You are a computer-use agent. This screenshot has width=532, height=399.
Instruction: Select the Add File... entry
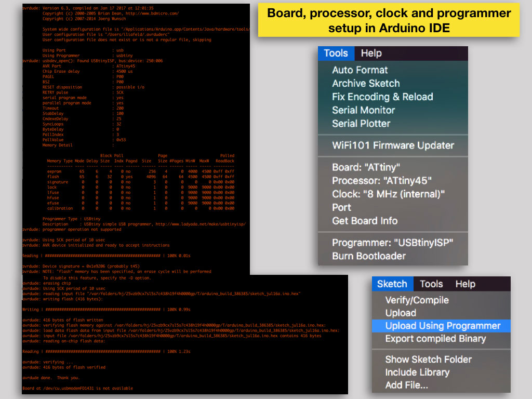[x=406, y=385]
